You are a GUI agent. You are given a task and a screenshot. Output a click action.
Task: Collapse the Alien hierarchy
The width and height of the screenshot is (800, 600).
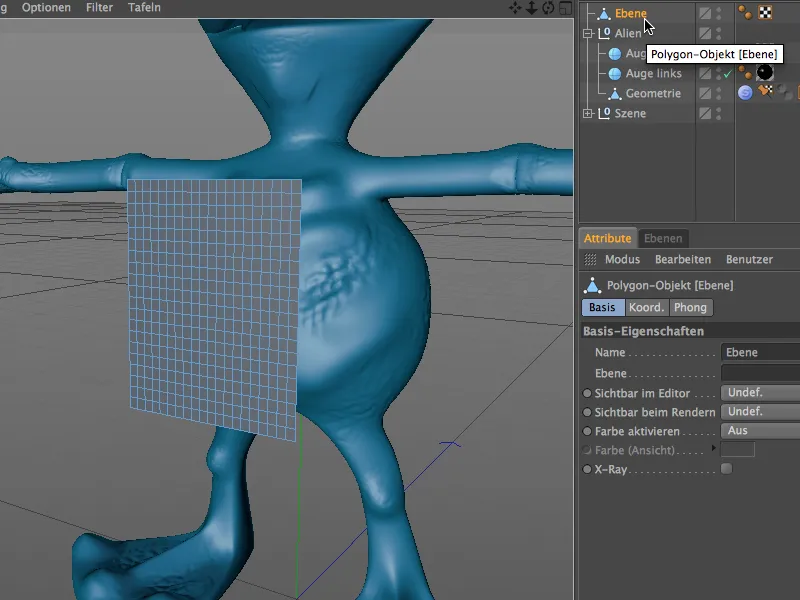tap(588, 34)
